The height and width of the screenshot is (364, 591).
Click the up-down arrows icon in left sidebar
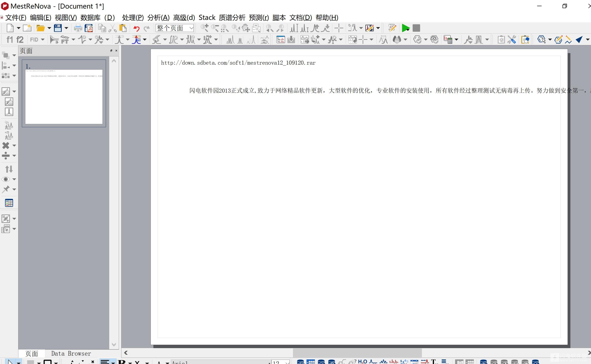[x=9, y=169]
